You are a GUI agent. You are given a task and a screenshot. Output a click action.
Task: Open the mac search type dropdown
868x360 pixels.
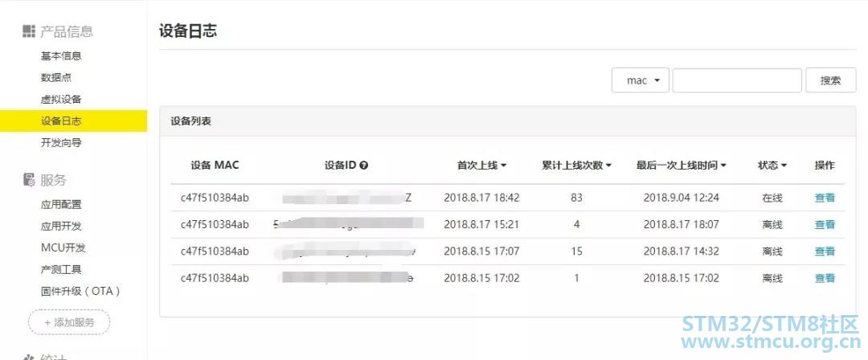coord(641,80)
